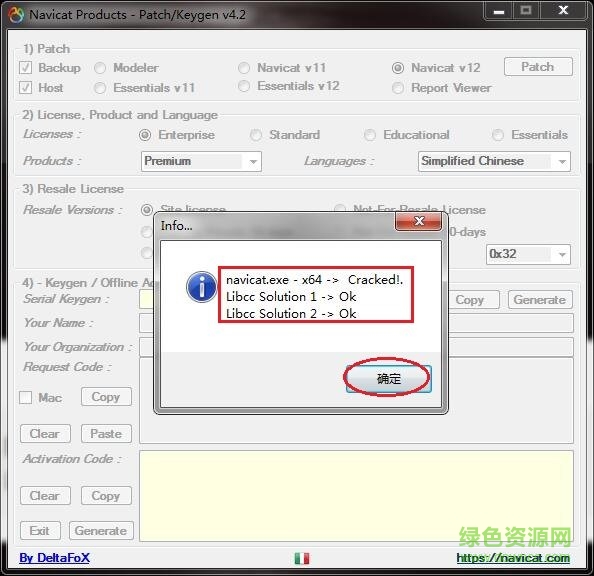Toggle the Host checkbox
Screen dimensions: 594x576
(x=25, y=88)
